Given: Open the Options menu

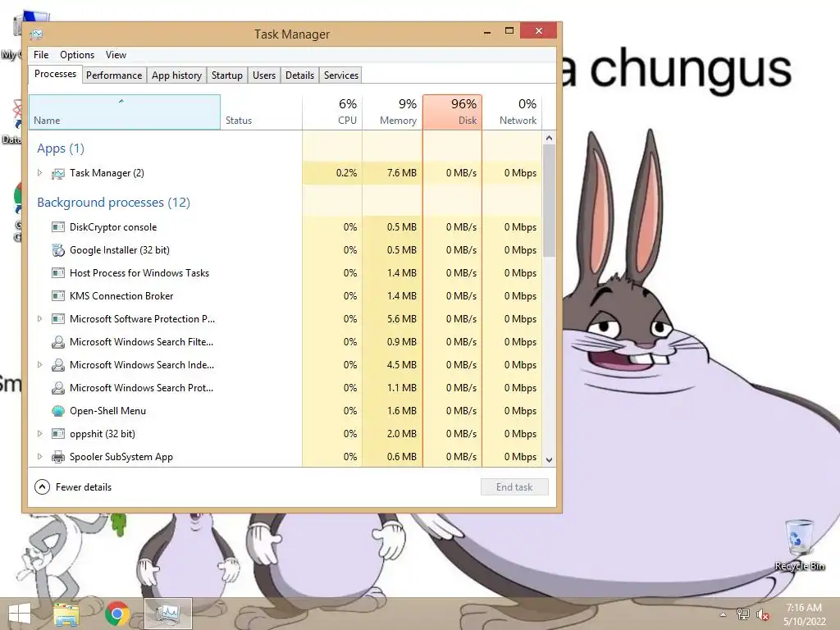Looking at the screenshot, I should click(x=77, y=55).
